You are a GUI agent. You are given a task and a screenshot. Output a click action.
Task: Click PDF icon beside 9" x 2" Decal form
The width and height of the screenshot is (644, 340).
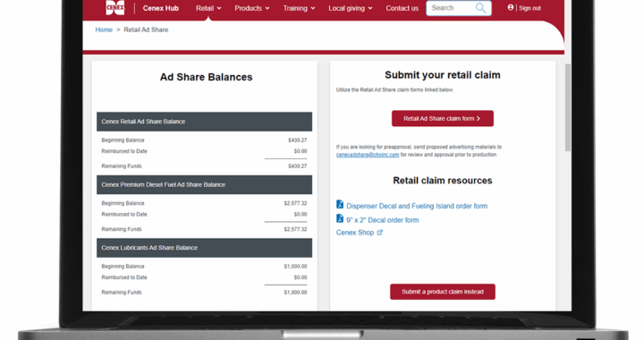click(x=340, y=218)
